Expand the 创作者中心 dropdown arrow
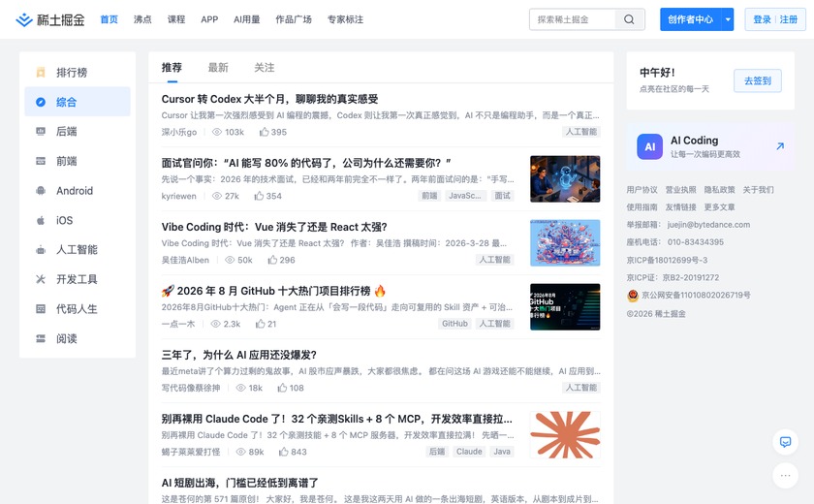The image size is (814, 504). coord(728,19)
